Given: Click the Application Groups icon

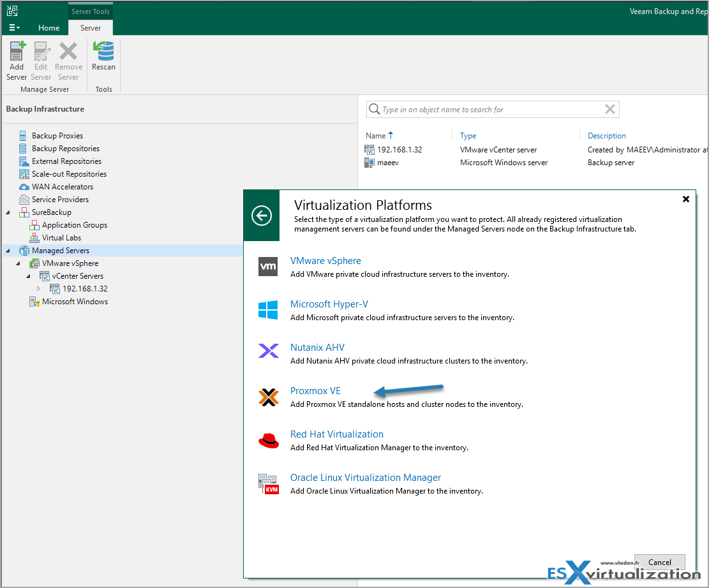Looking at the screenshot, I should point(34,225).
